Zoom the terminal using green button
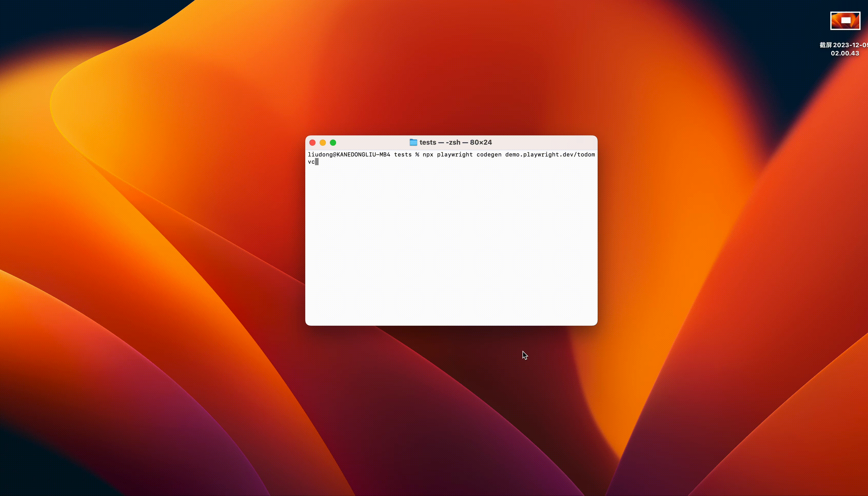 click(x=333, y=142)
